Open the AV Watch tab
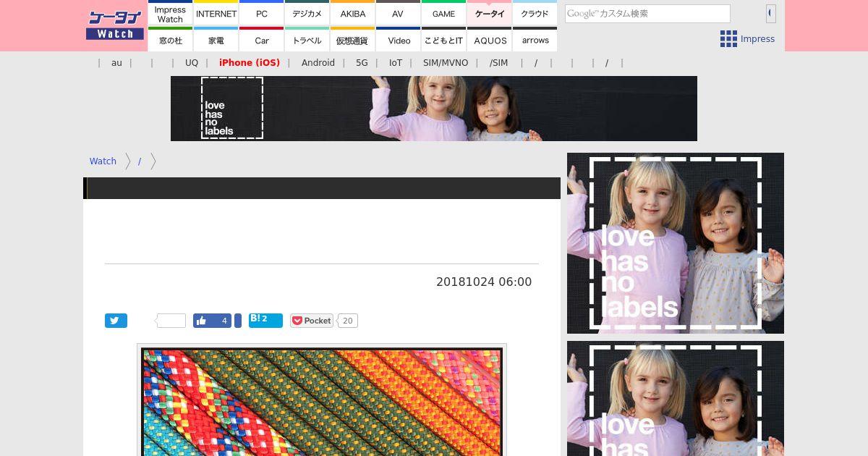Viewport: 868px width, 456px height. (398, 14)
